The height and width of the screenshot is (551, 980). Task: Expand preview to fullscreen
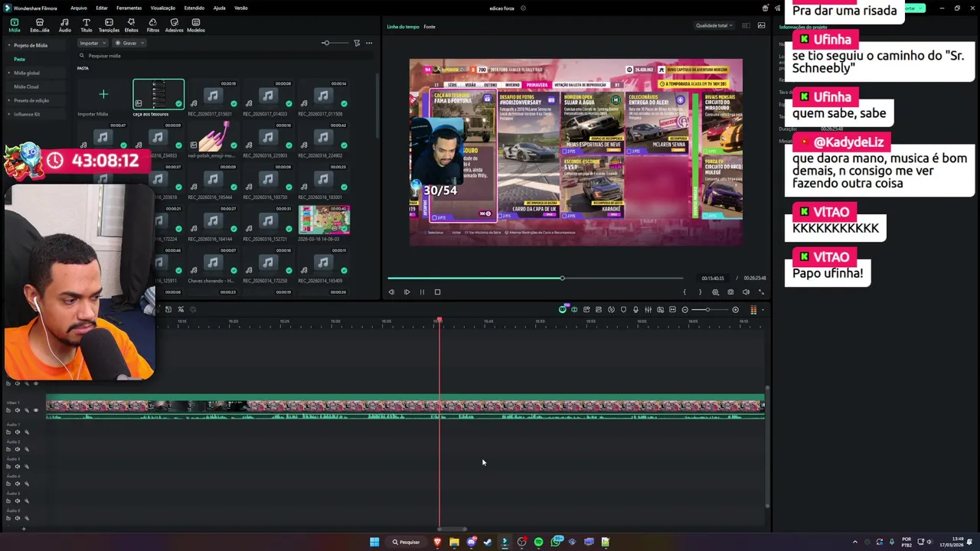click(x=761, y=292)
